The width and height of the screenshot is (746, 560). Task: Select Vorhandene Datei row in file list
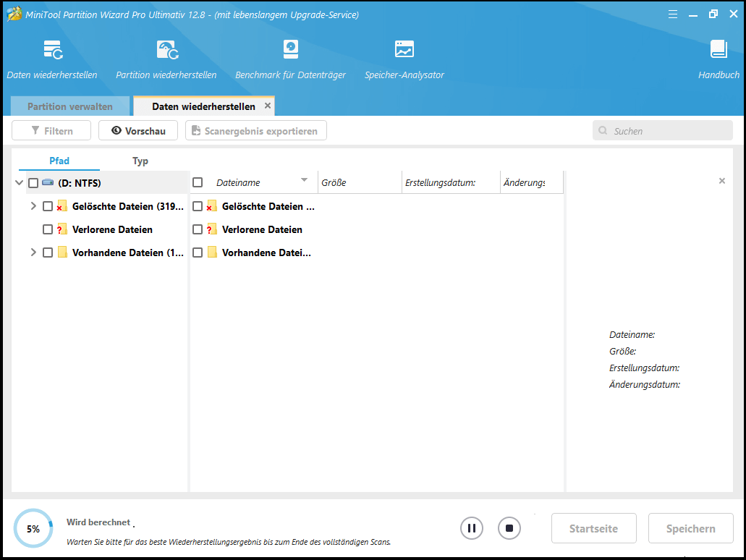coord(376,253)
